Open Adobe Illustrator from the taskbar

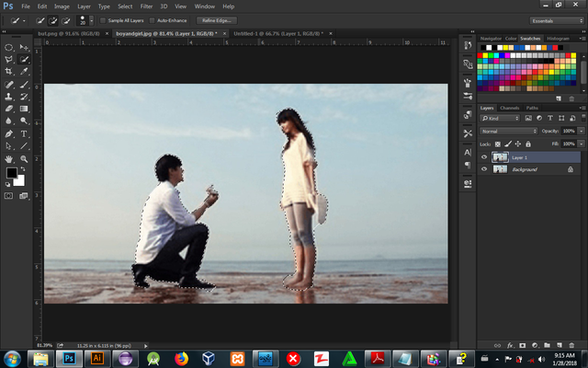(96, 358)
